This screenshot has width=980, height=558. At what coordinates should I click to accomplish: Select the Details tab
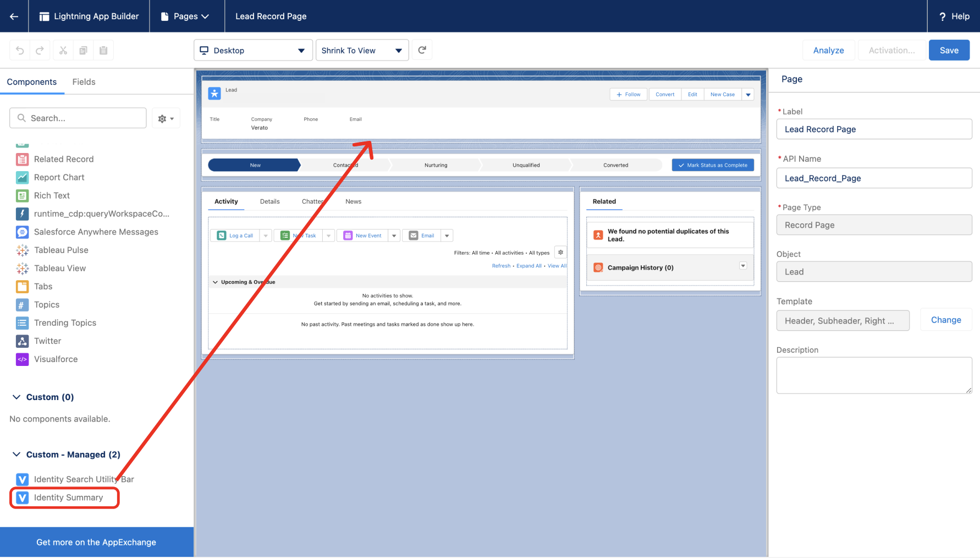tap(270, 201)
